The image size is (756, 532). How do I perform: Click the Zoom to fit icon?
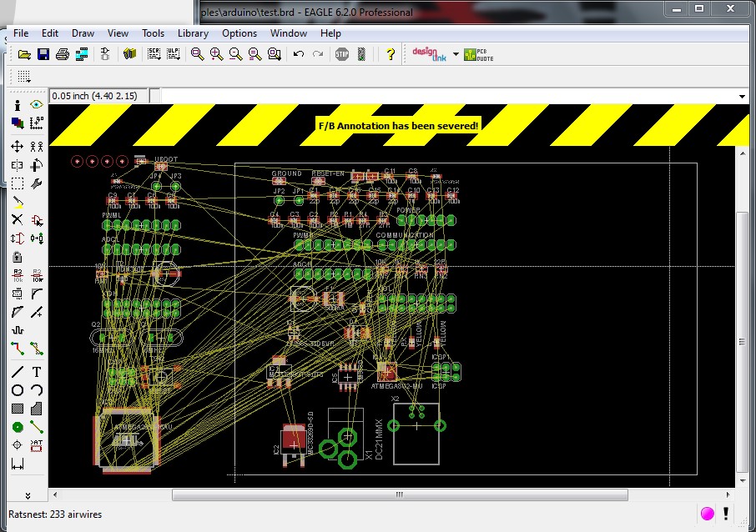click(x=198, y=54)
